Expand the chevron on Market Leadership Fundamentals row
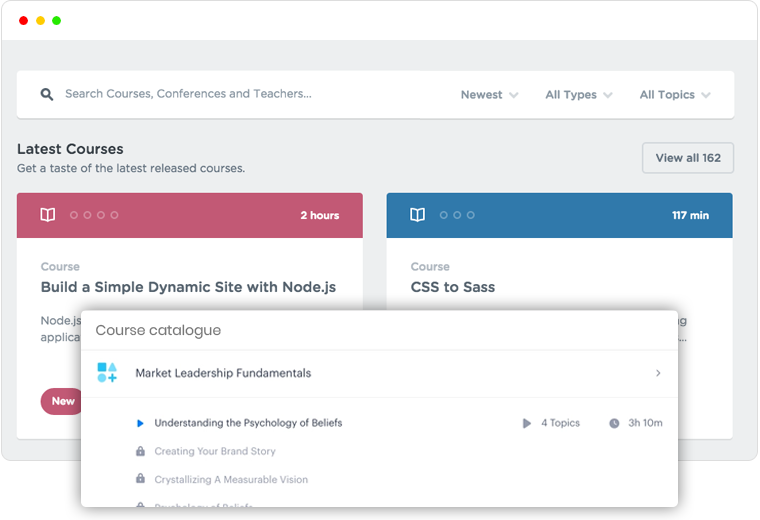Viewport: 760px width, 520px height. (658, 373)
